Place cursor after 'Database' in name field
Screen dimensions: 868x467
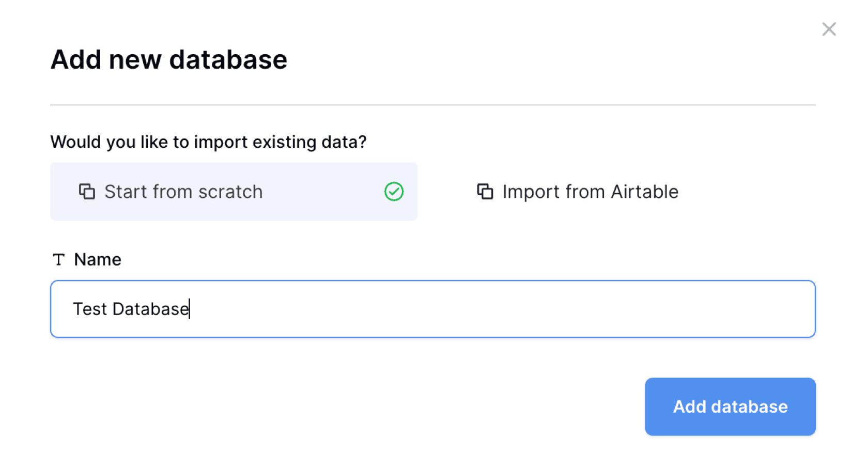tap(190, 309)
